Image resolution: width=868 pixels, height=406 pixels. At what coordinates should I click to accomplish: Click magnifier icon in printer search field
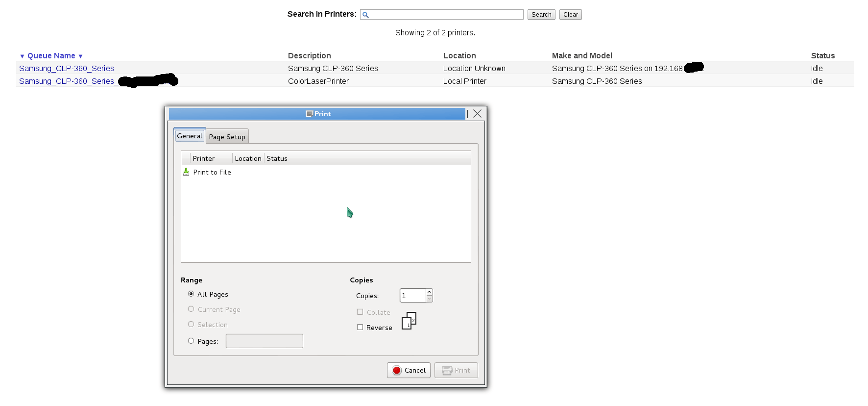coord(365,15)
